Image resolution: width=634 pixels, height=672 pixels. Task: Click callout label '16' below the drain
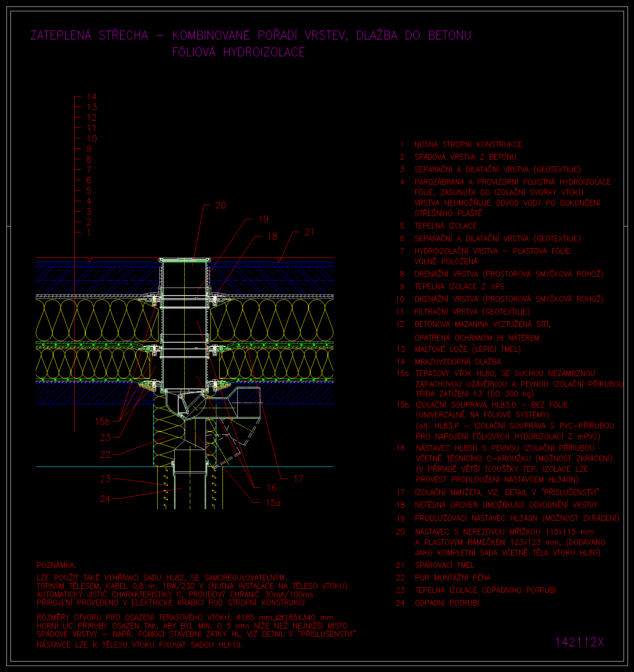272,488
